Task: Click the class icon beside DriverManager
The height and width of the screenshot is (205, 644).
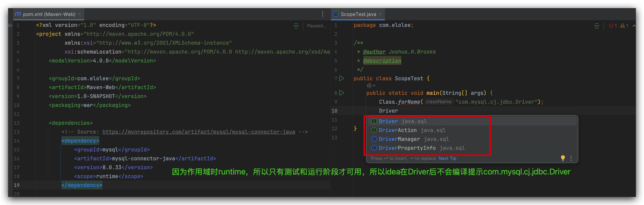Action: click(374, 139)
